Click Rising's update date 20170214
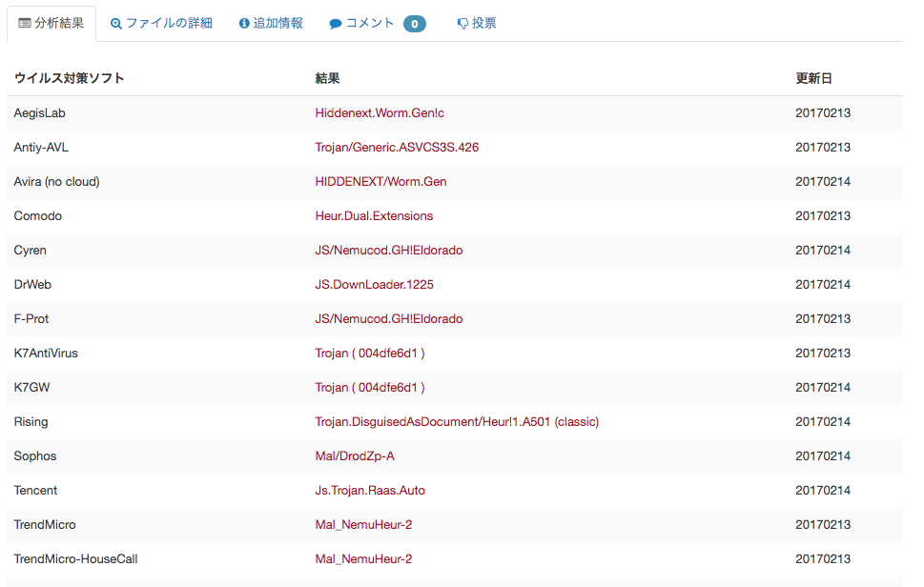This screenshot has height=587, width=924. coord(823,421)
